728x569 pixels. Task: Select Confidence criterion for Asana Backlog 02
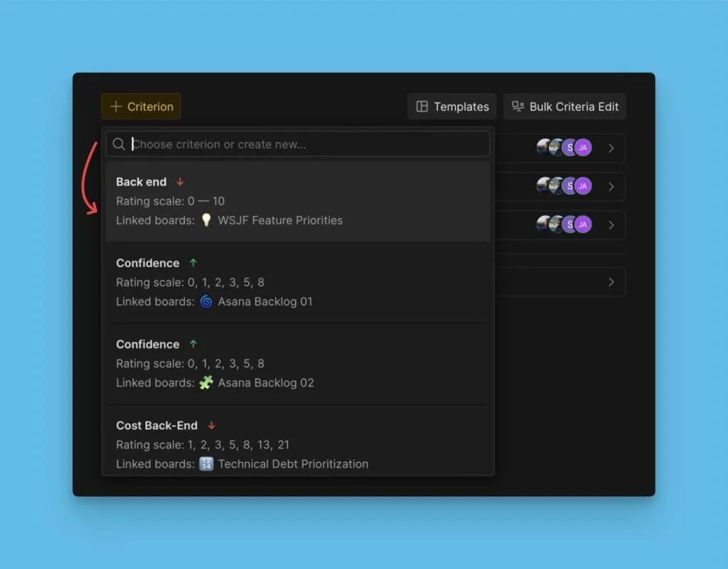(297, 363)
